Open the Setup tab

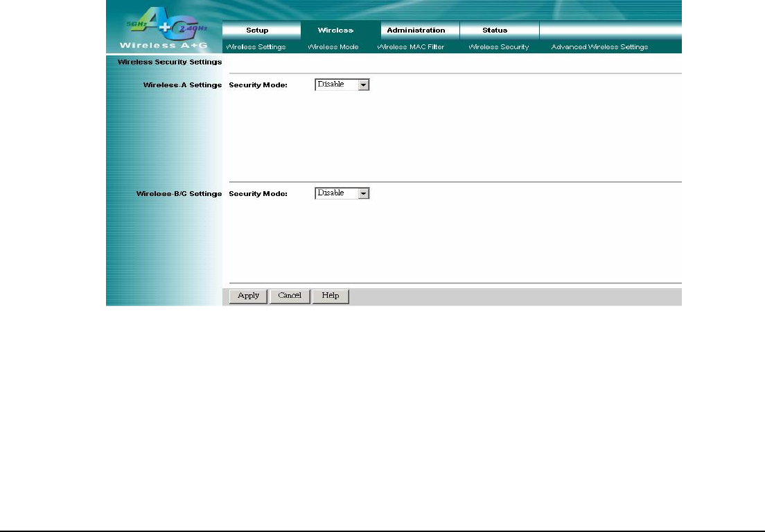261,30
